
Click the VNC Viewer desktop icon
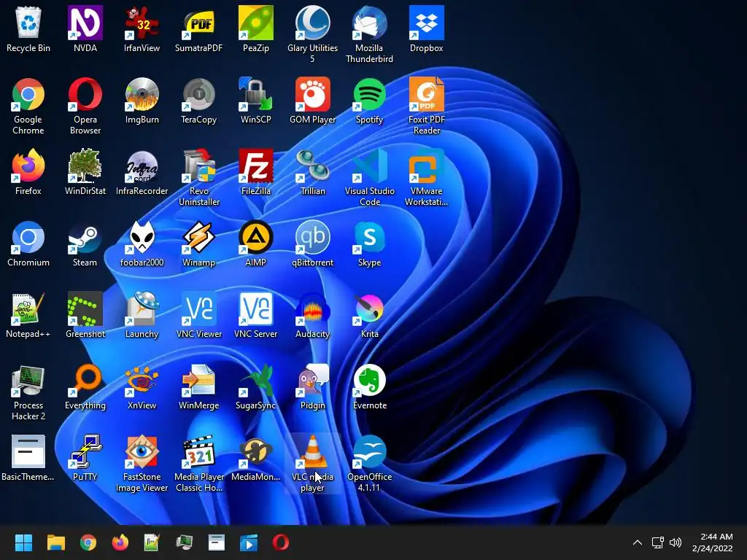click(x=198, y=308)
